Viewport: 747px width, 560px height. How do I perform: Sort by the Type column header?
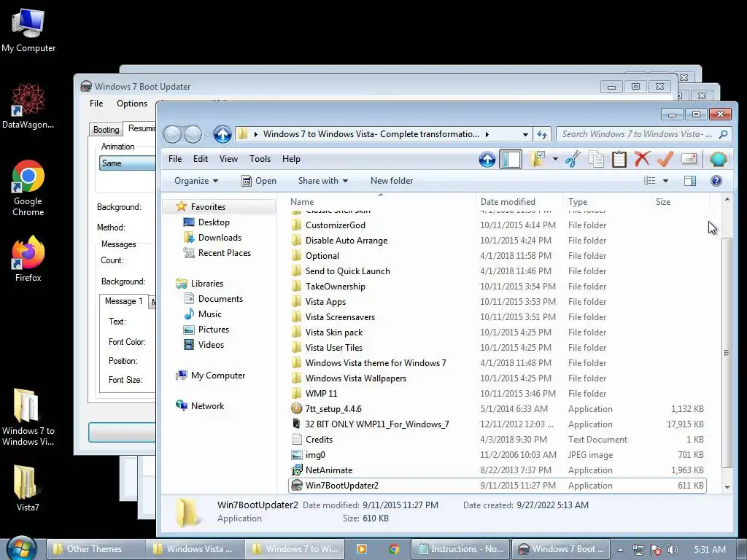point(607,201)
